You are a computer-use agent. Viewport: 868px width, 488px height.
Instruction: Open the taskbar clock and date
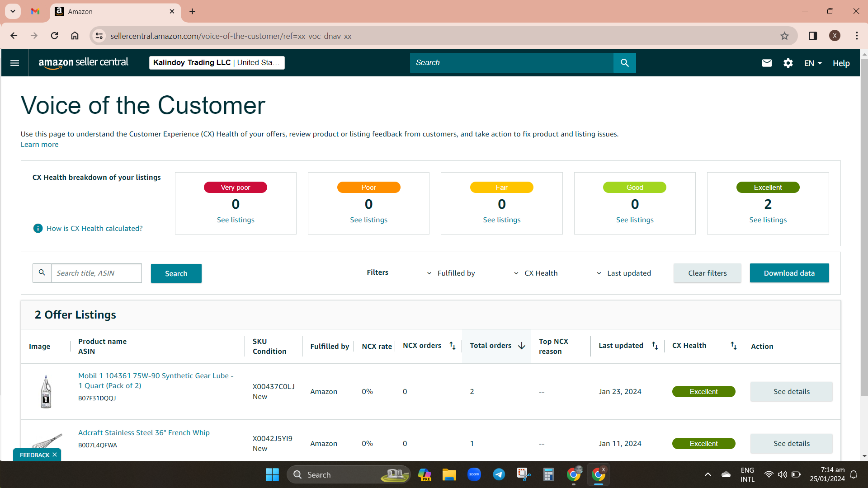click(x=827, y=474)
